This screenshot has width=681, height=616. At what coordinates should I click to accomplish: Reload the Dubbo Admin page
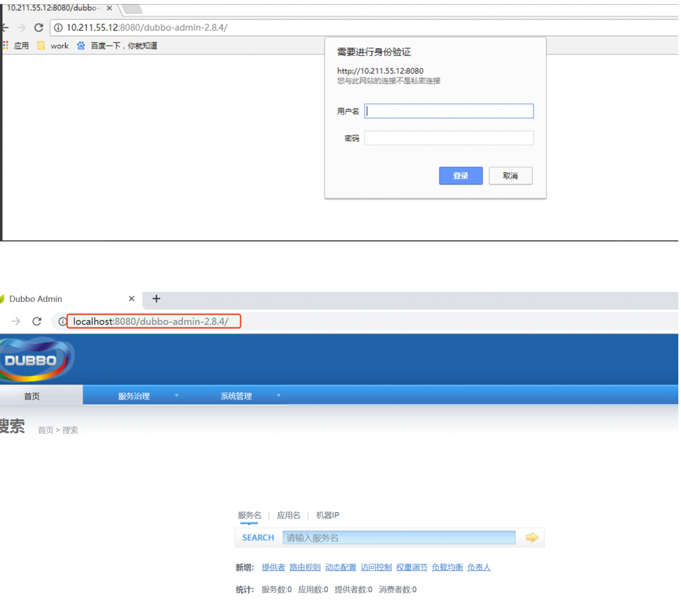click(37, 321)
